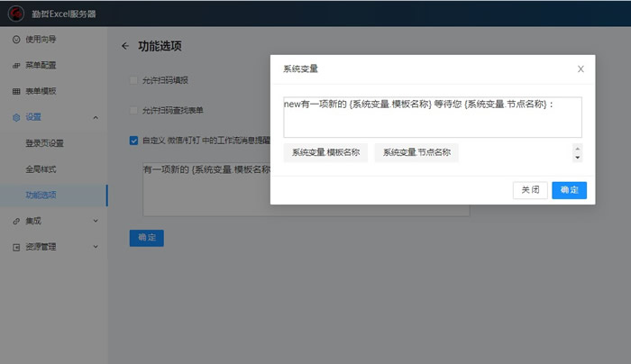This screenshot has height=364, width=631.
Task: Click the 资源管理 icon in sidebar
Action: pos(16,247)
